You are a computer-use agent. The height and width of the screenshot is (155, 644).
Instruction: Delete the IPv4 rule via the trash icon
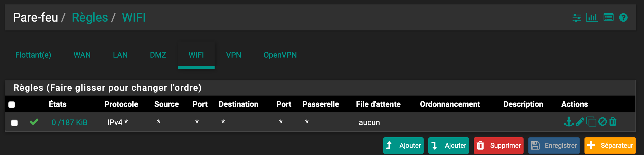613,122
